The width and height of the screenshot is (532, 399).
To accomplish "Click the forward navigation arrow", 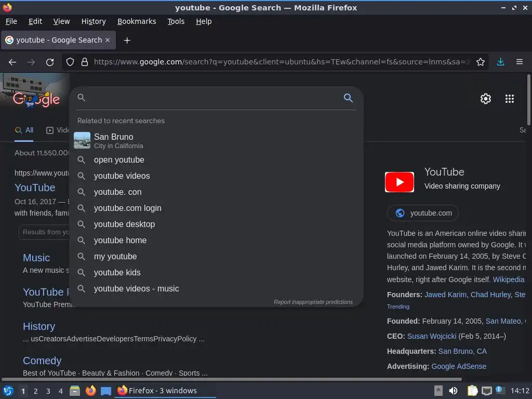I will pos(31,62).
